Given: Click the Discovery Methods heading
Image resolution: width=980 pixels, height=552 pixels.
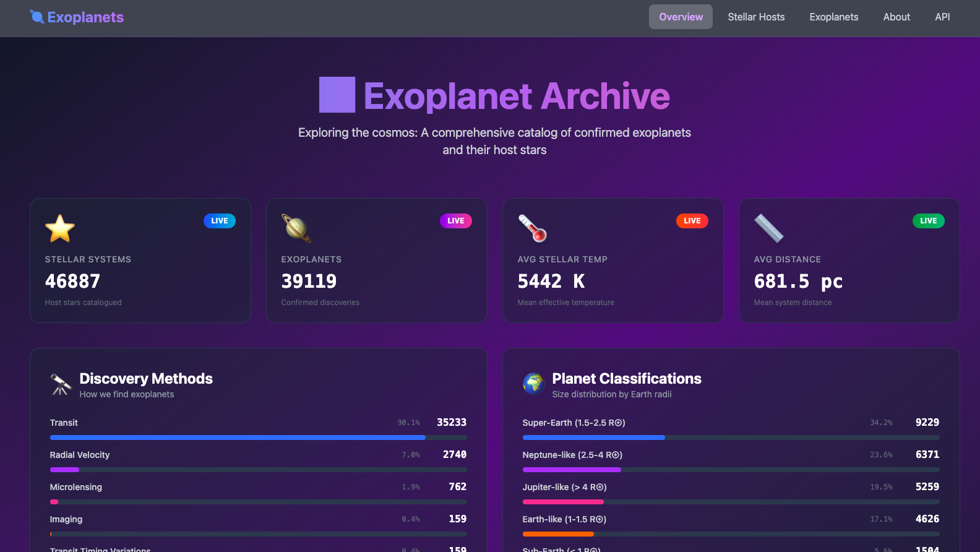Looking at the screenshot, I should click(x=146, y=379).
